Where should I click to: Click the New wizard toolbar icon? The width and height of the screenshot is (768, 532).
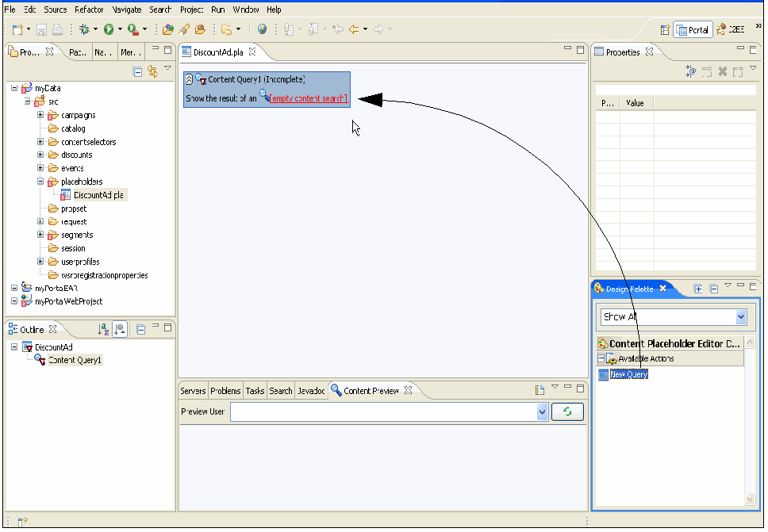[17, 29]
